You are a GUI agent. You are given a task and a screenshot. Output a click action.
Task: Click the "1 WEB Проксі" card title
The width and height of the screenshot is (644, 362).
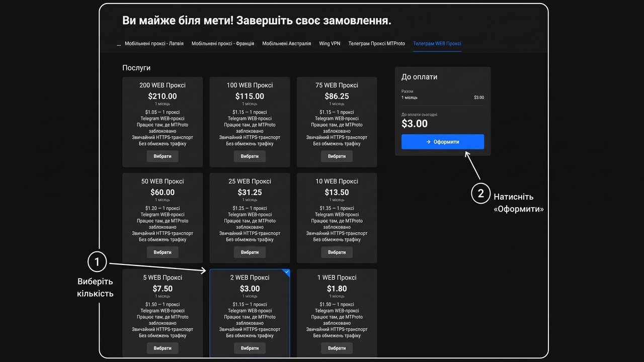(x=337, y=278)
